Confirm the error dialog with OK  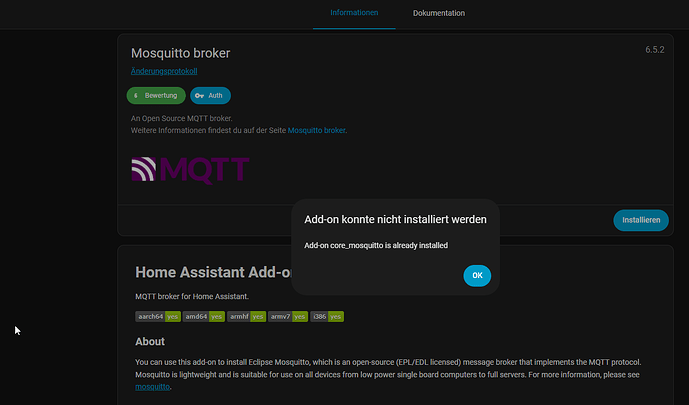point(477,275)
